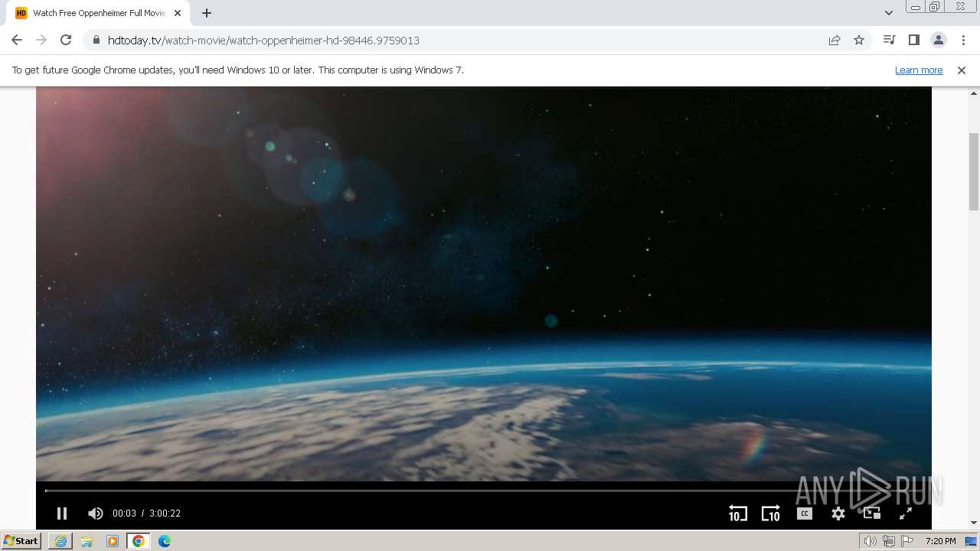
Task: Seek along the video progress bar
Action: 484,491
